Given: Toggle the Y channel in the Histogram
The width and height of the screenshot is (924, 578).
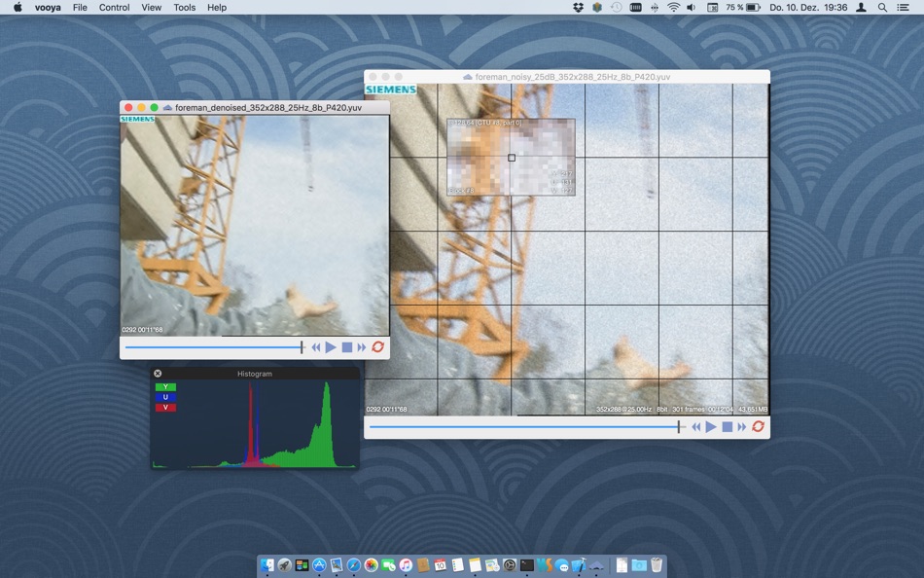Looking at the screenshot, I should tap(165, 387).
